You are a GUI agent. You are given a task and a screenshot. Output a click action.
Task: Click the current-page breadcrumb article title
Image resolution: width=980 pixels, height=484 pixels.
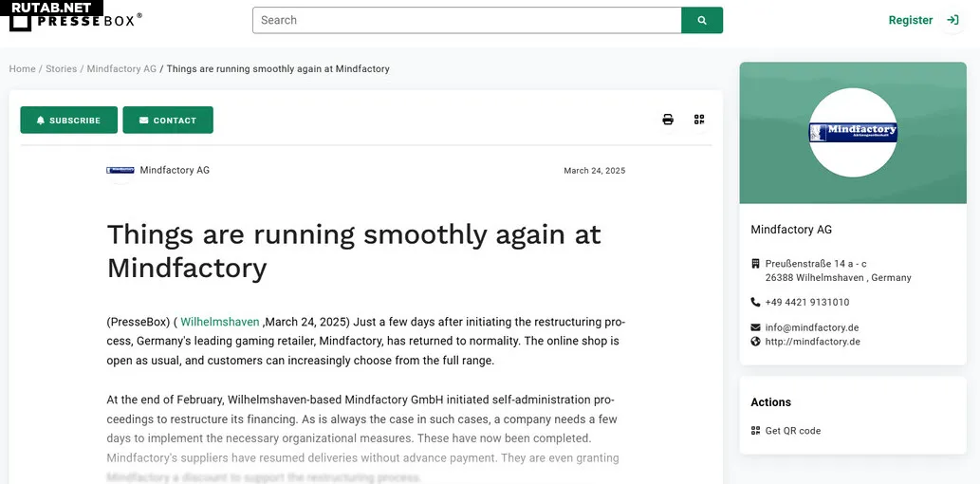pyautogui.click(x=278, y=68)
